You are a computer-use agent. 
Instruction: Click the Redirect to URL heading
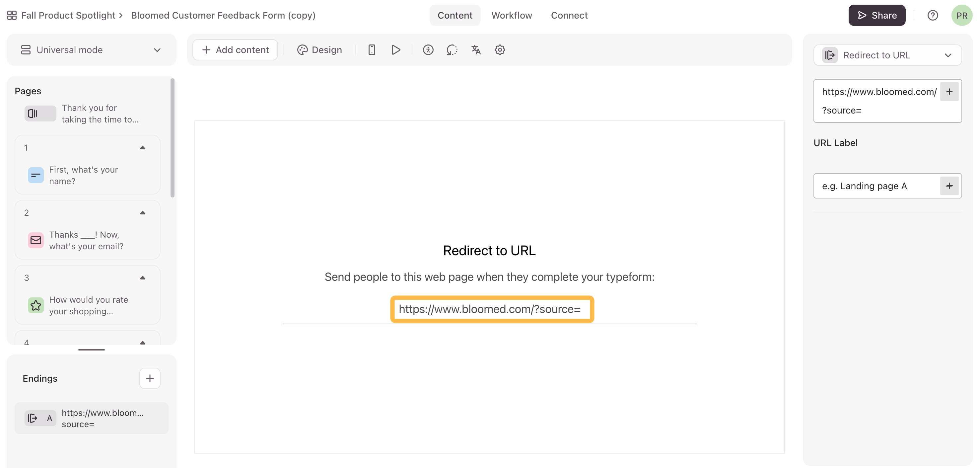[x=489, y=250]
